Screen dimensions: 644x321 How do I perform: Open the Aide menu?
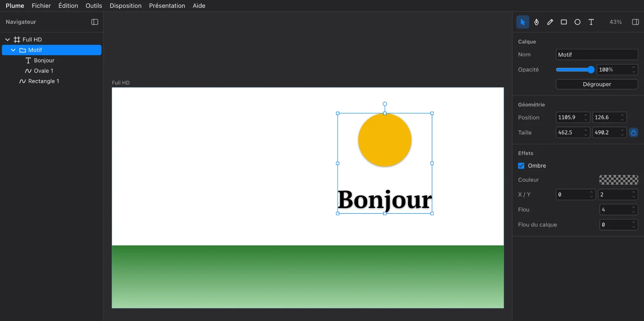199,6
